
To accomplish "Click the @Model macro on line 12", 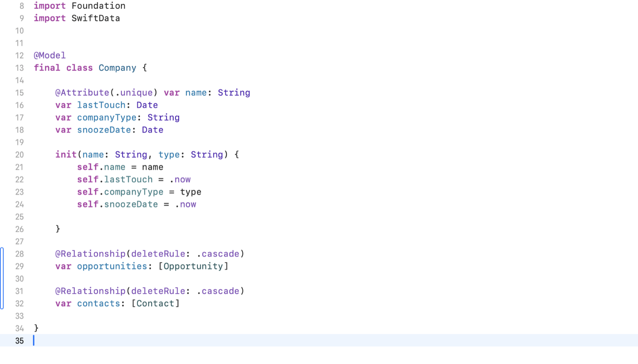I will click(50, 55).
